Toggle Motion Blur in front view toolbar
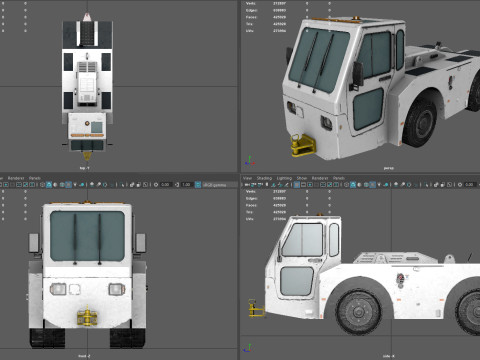Image resolution: width=480 pixels, height=360 pixels. (x=99, y=184)
